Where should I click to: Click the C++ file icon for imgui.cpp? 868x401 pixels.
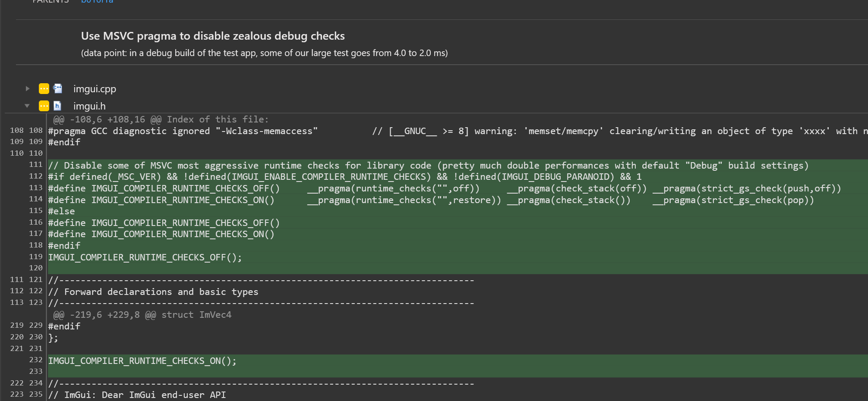click(x=57, y=89)
